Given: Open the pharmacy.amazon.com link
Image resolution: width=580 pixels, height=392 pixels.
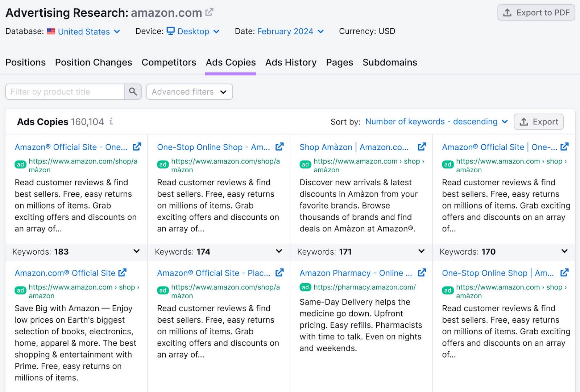Looking at the screenshot, I should 364,287.
